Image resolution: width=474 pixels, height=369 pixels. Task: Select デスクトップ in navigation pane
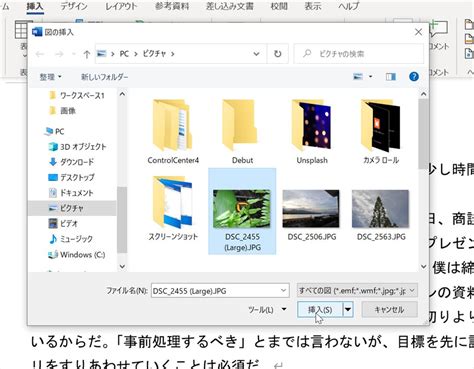tap(71, 177)
